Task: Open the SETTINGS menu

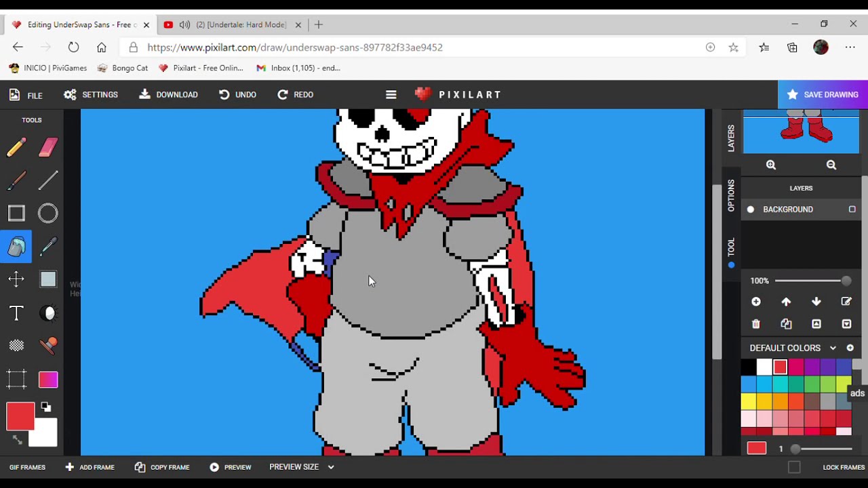Action: (x=91, y=95)
